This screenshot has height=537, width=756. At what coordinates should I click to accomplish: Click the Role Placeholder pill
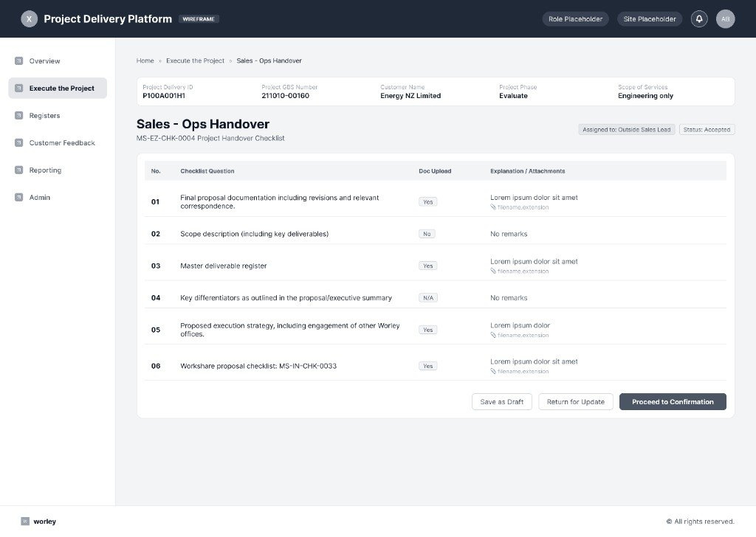(x=575, y=18)
